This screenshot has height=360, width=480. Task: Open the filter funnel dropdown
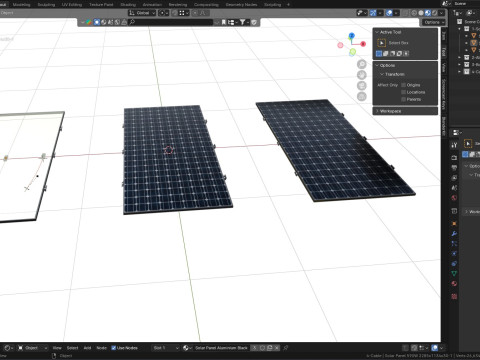point(244,22)
